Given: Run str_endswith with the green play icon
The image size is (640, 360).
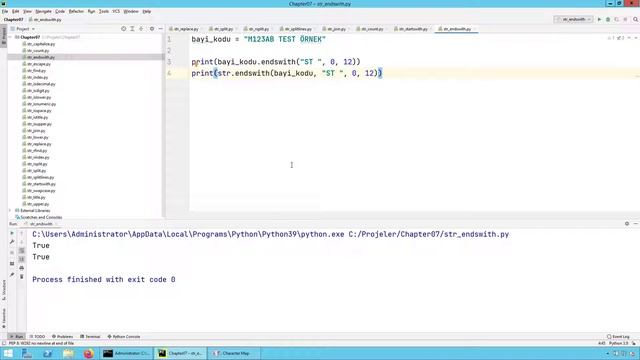Looking at the screenshot, I should [x=599, y=19].
